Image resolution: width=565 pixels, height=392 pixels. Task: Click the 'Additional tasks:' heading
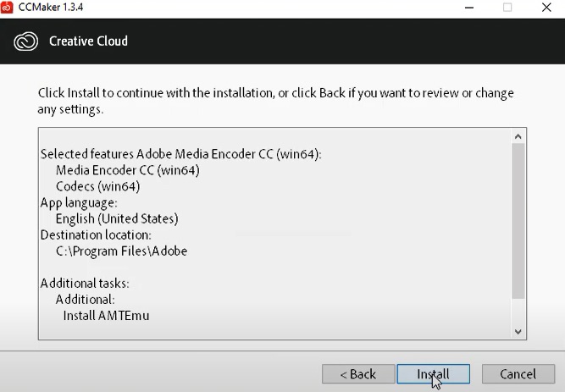click(85, 283)
